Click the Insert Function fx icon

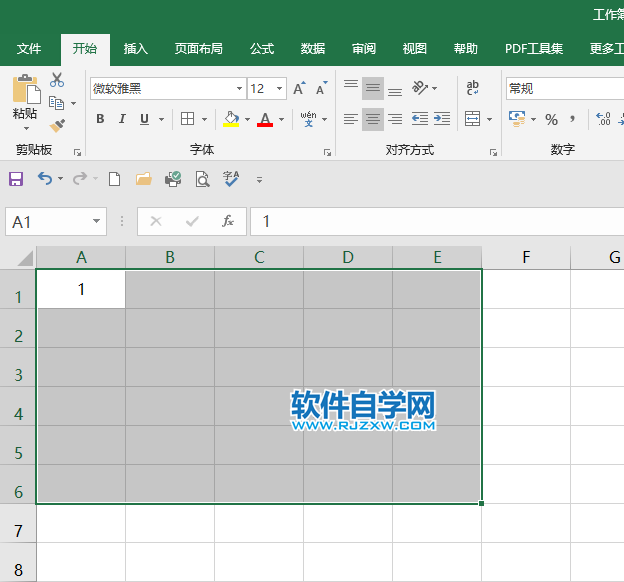coord(228,221)
